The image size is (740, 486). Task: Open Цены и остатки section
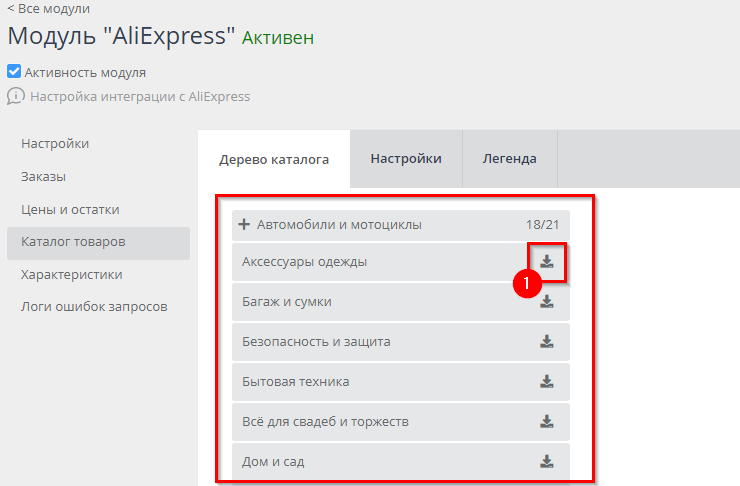(70, 209)
